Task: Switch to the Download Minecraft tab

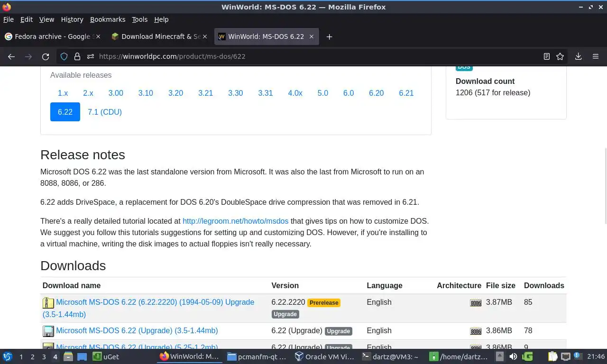Action: (x=159, y=36)
